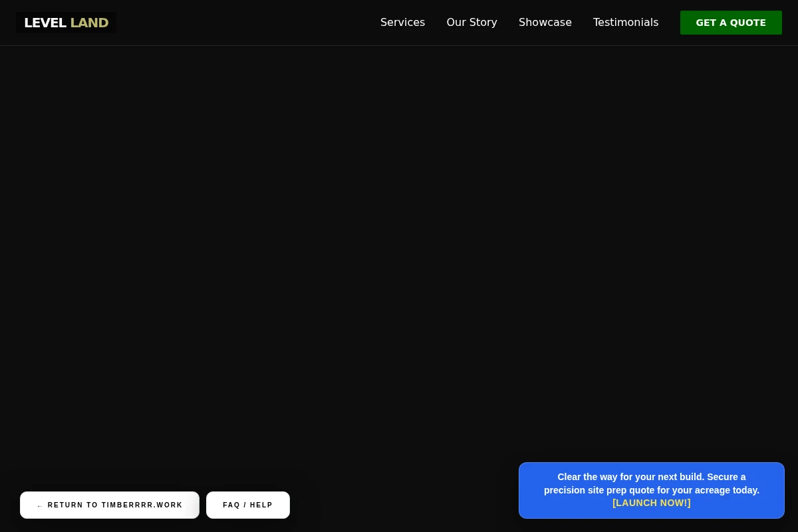Click 'precision site prep quote' text line

point(652,490)
